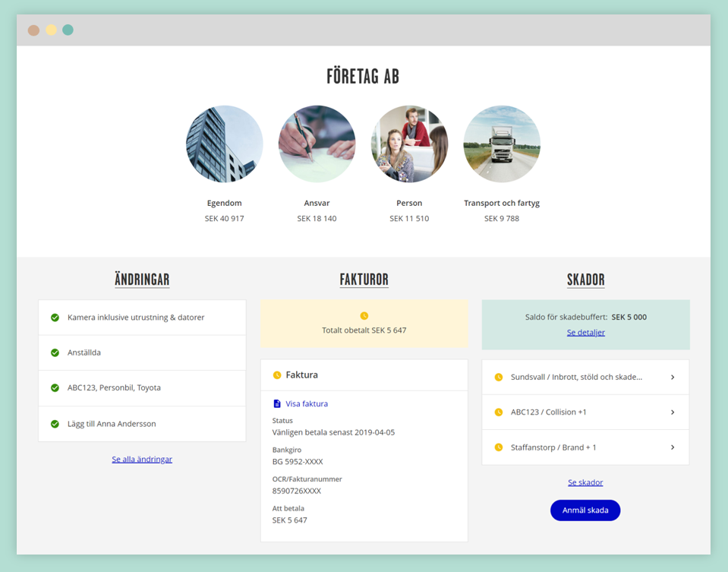This screenshot has width=728, height=572.
Task: Open the Sundsvall / Inbrott, stöld och skade... claim
Action: 576,377
